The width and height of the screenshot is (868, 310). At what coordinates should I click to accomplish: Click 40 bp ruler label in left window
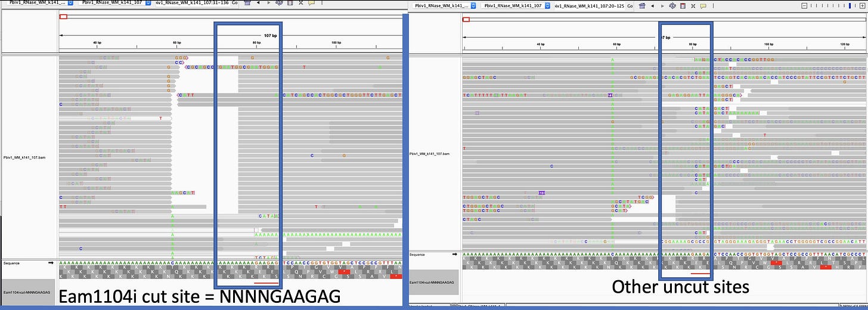tap(97, 43)
